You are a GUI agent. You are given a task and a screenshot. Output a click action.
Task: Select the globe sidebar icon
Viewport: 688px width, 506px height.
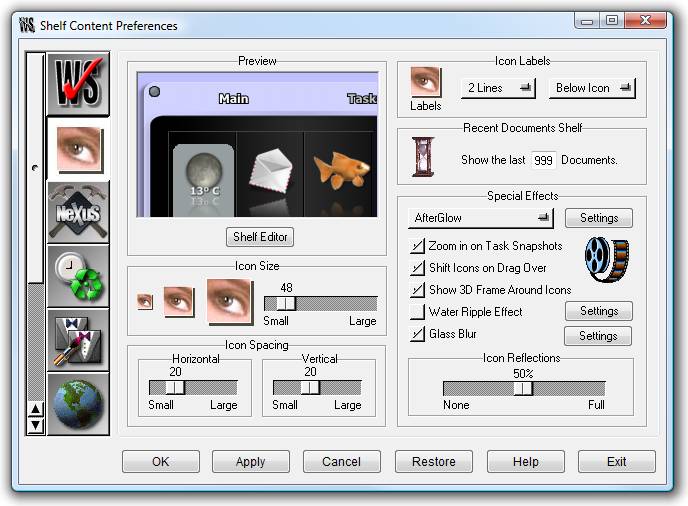click(78, 402)
